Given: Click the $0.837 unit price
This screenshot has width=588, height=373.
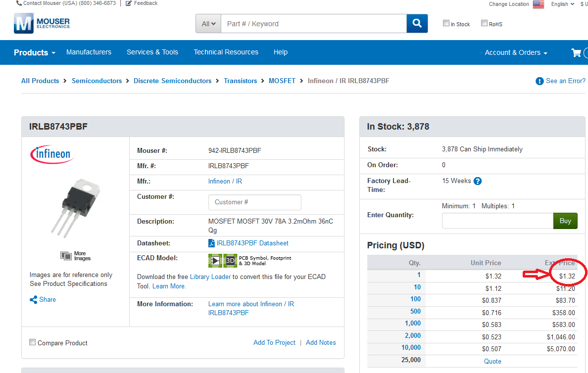Looking at the screenshot, I should click(491, 301).
